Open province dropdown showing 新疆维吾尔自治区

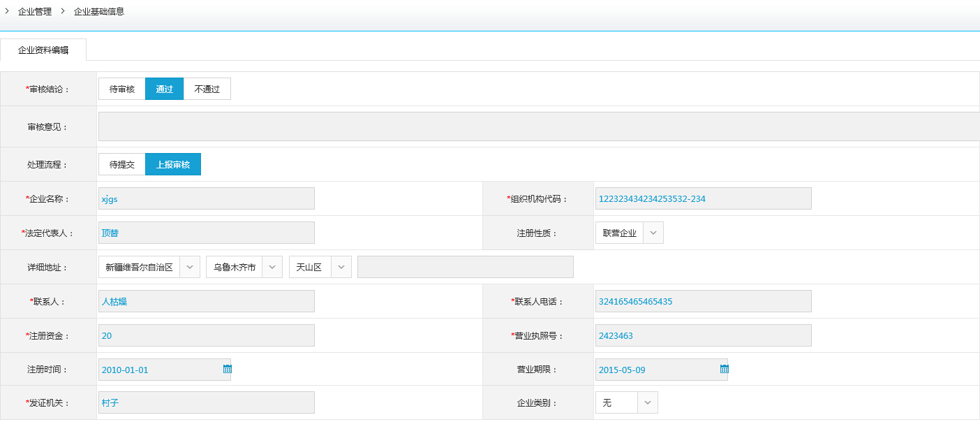[x=190, y=268]
